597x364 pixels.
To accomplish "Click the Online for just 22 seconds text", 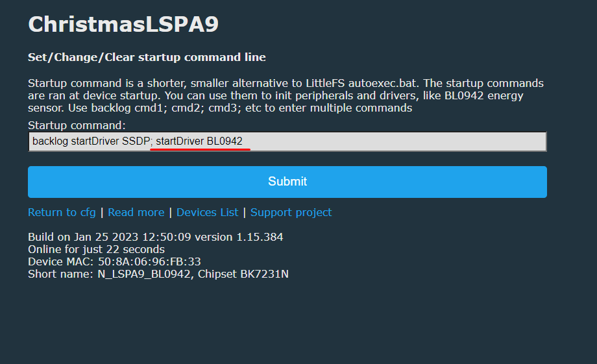I will click(96, 249).
